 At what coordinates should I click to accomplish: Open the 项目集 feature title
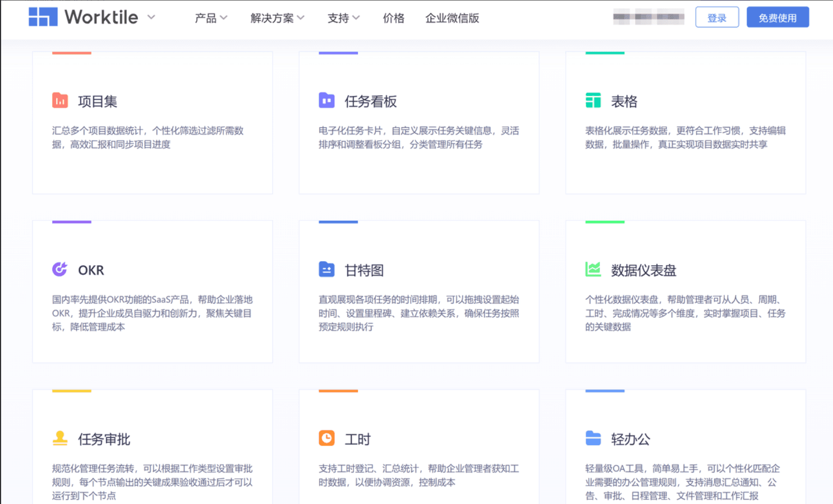point(98,101)
